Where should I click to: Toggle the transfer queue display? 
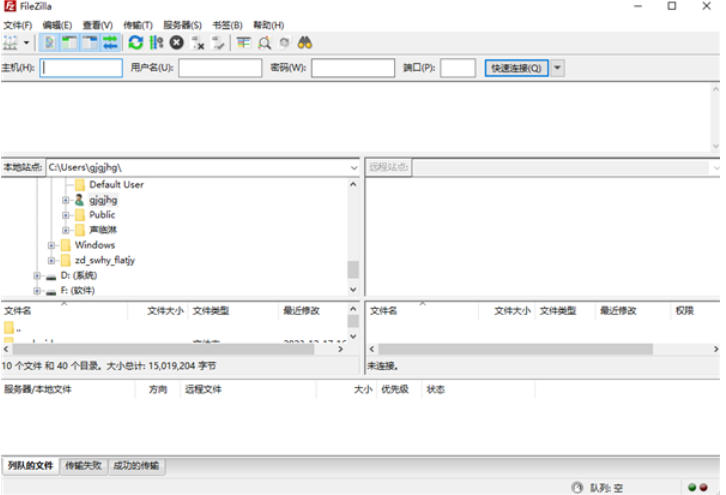(110, 43)
